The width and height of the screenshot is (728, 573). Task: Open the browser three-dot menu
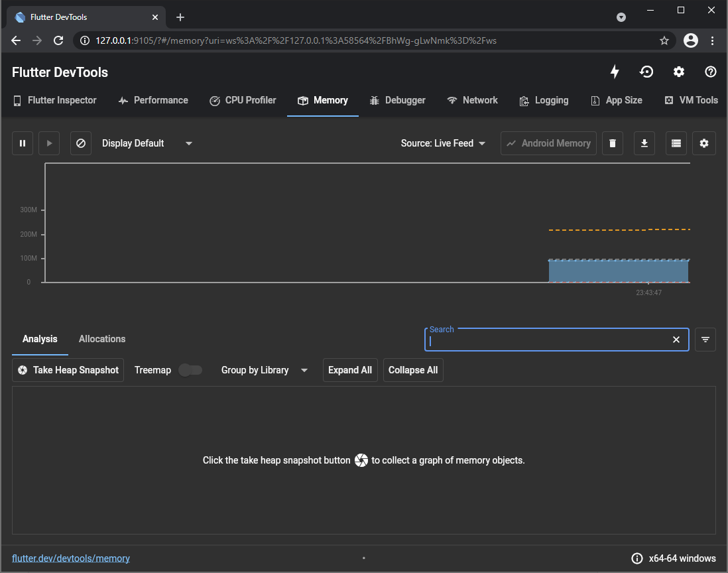712,40
